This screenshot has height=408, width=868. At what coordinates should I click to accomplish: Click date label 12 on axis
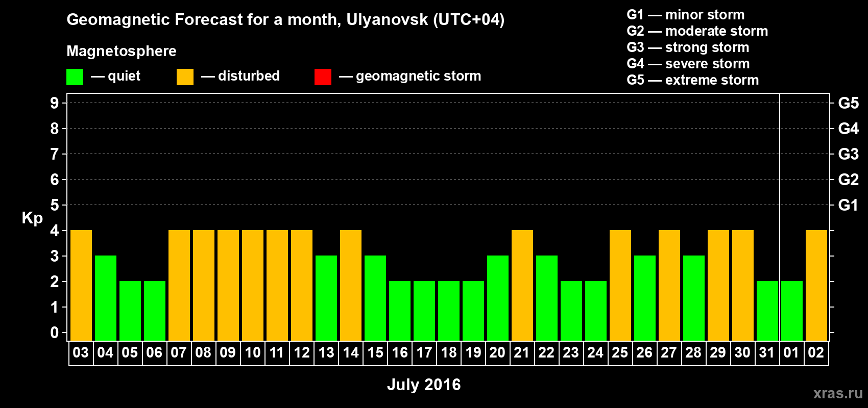[x=302, y=353]
